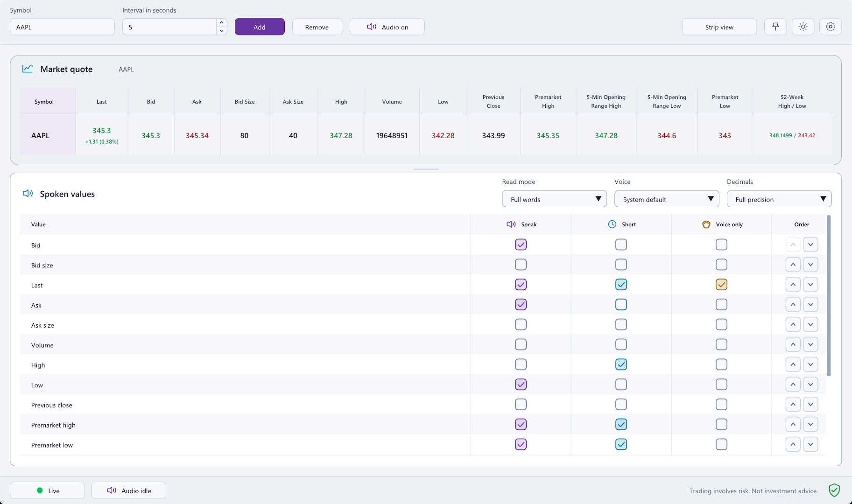Uncheck Short for Last
Screen dimensions: 852x504
click(x=621, y=285)
